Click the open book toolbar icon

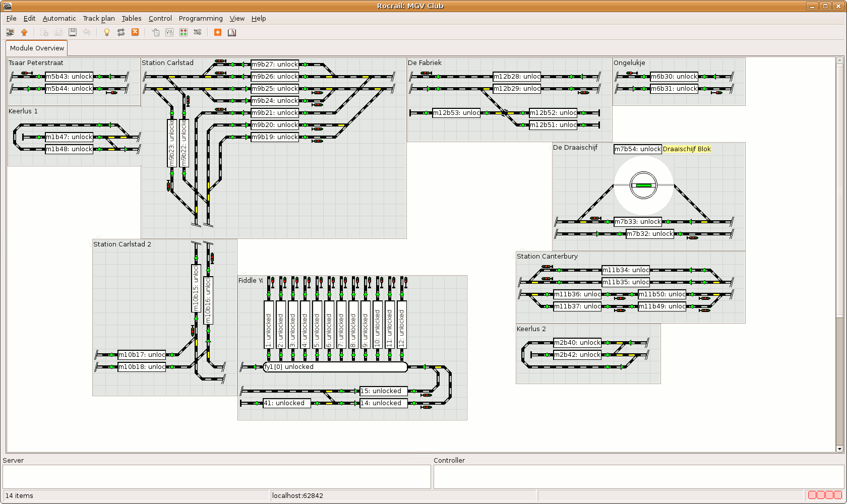point(232,32)
